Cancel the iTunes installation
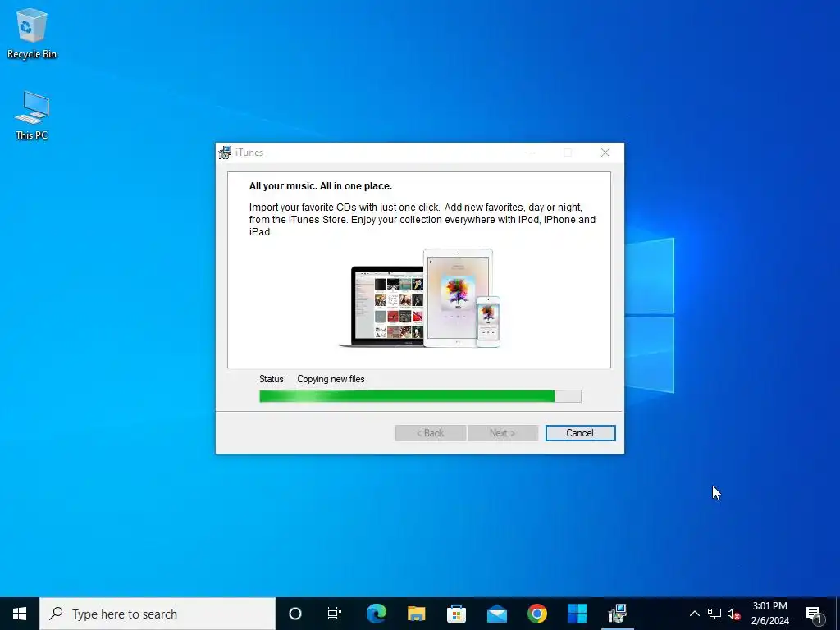Viewport: 840px width, 630px height. (580, 433)
